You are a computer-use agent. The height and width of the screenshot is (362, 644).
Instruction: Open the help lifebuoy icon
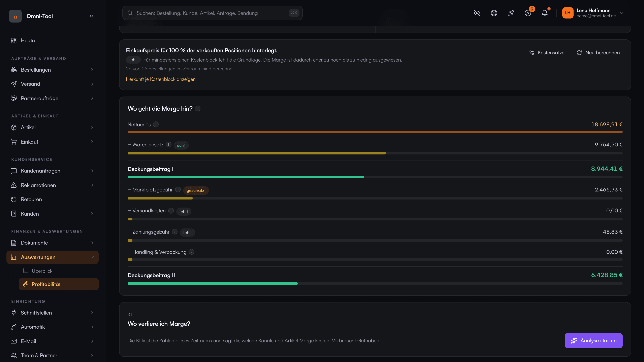[x=494, y=13]
